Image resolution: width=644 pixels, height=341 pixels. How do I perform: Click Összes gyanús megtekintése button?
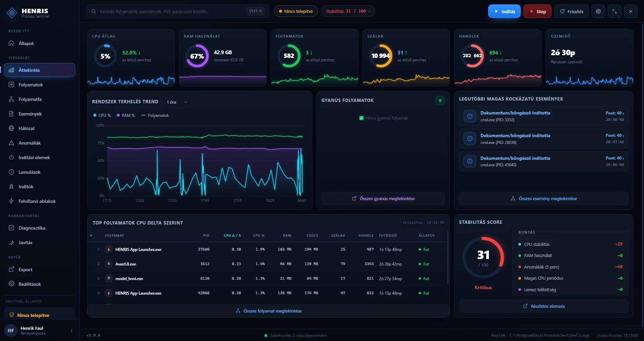(383, 198)
